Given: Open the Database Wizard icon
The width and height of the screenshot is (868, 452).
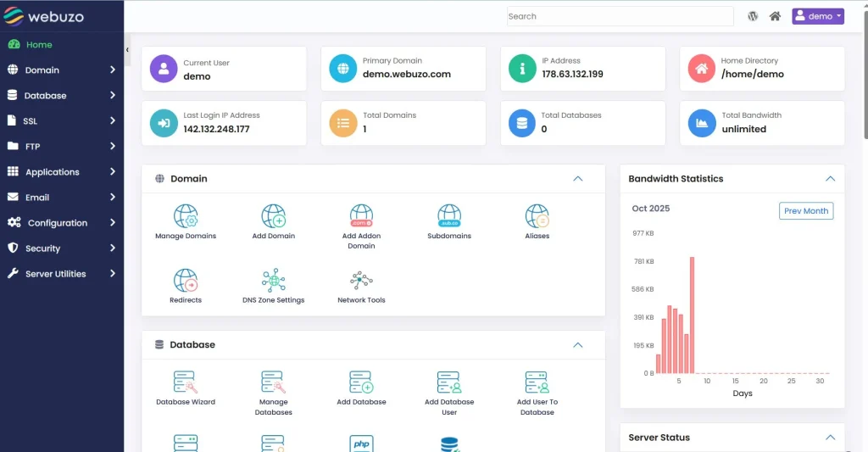Looking at the screenshot, I should coord(186,382).
